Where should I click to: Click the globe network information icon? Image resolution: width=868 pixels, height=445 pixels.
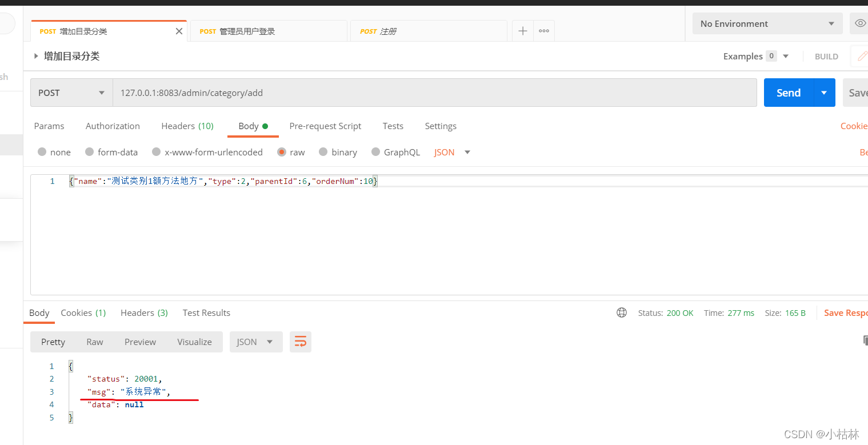point(622,312)
